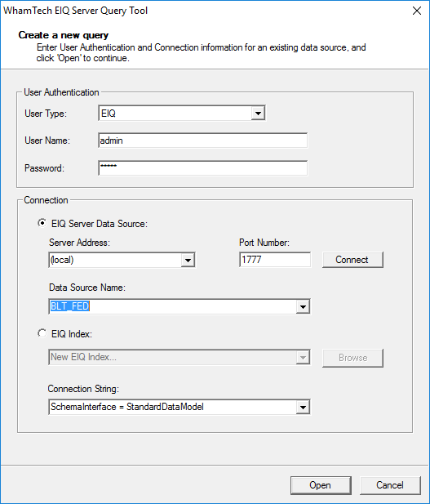The image size is (430, 504).
Task: Click the Connect button
Action: click(352, 260)
